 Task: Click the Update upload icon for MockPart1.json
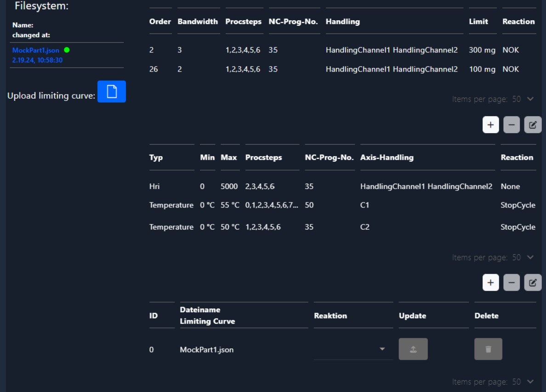[413, 349]
